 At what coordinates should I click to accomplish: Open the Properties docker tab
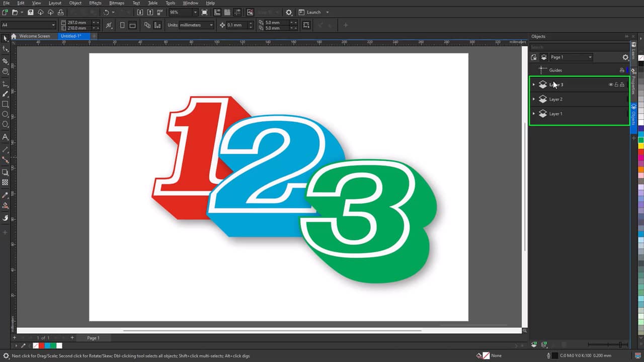[x=633, y=85]
